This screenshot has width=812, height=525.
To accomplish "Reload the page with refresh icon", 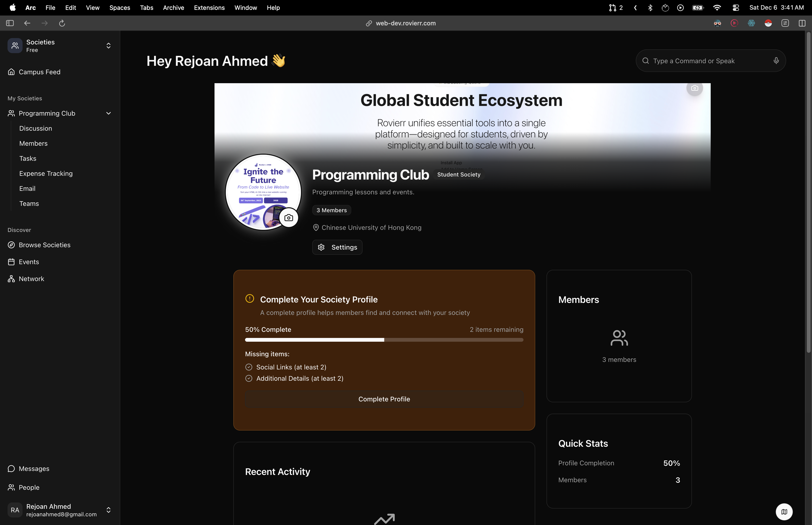I will click(62, 23).
